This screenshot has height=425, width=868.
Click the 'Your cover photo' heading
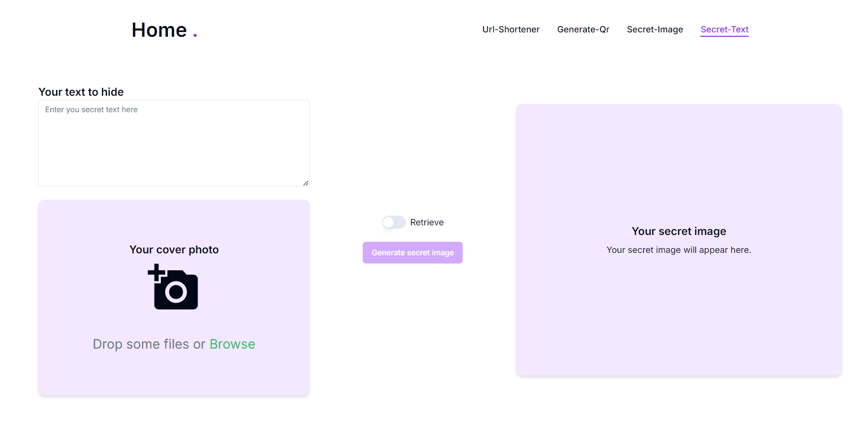coord(174,249)
